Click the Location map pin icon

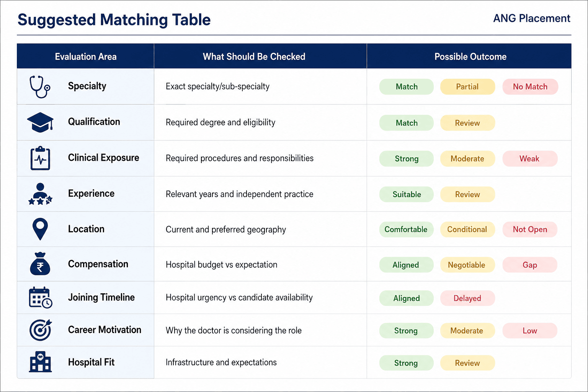(40, 229)
